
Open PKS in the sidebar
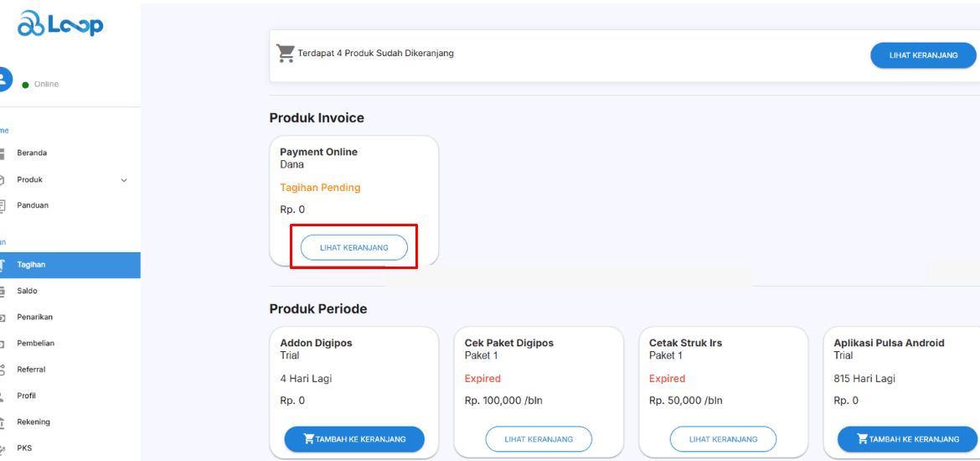point(23,448)
